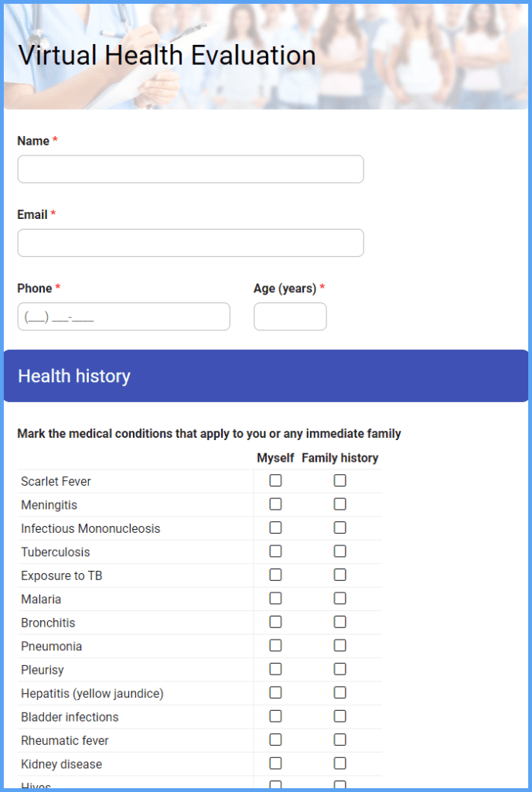The width and height of the screenshot is (532, 792).
Task: Check Myself box for Pneumonia
Action: pos(275,646)
